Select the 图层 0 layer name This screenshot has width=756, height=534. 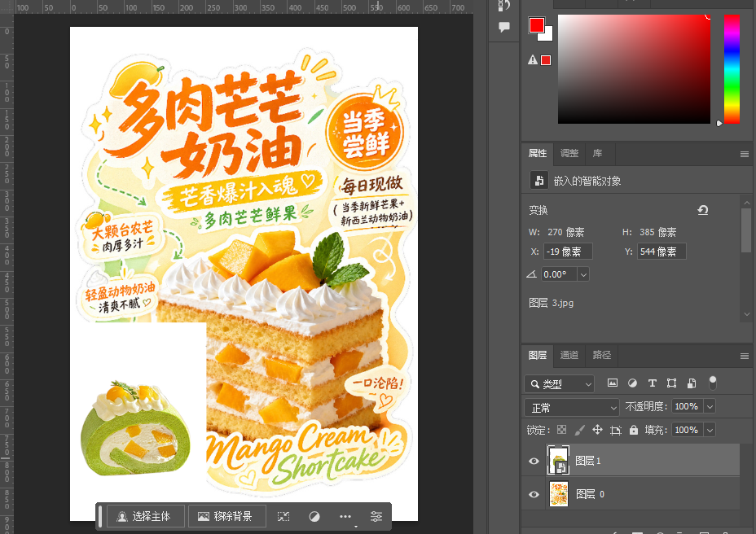tap(590, 494)
